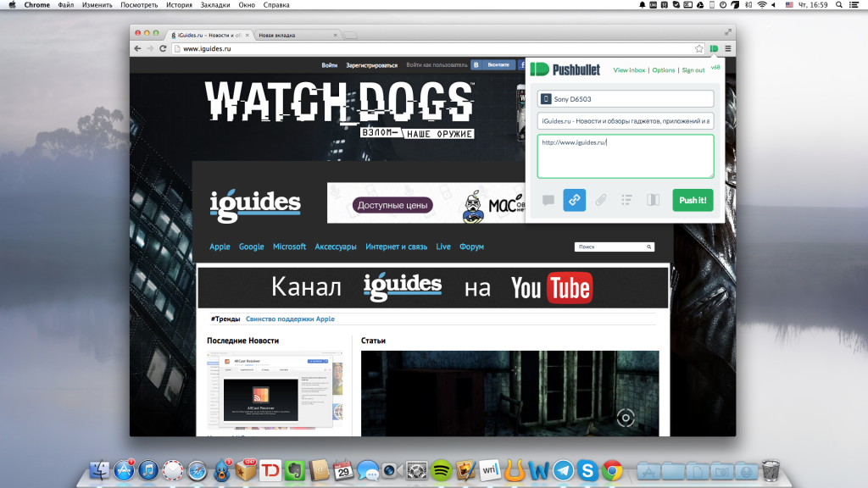Click the Pushbullet extension icon in toolbar
Screen dimensions: 868x488
pos(714,48)
